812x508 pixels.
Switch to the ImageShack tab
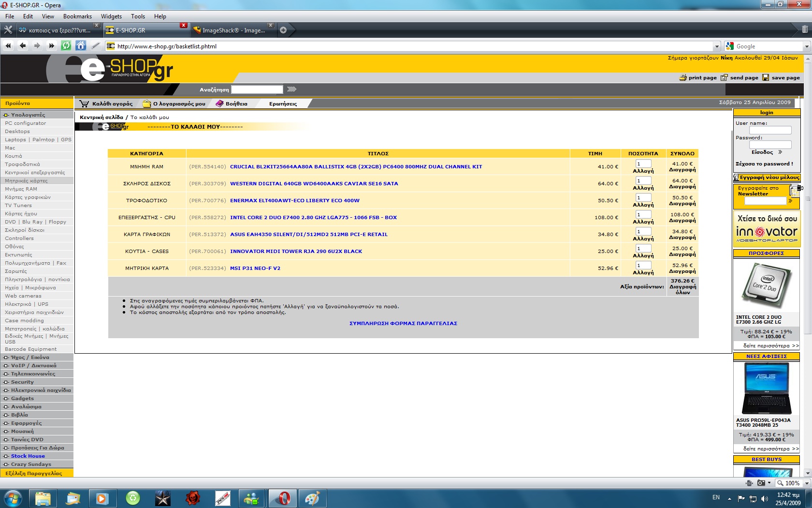point(233,30)
